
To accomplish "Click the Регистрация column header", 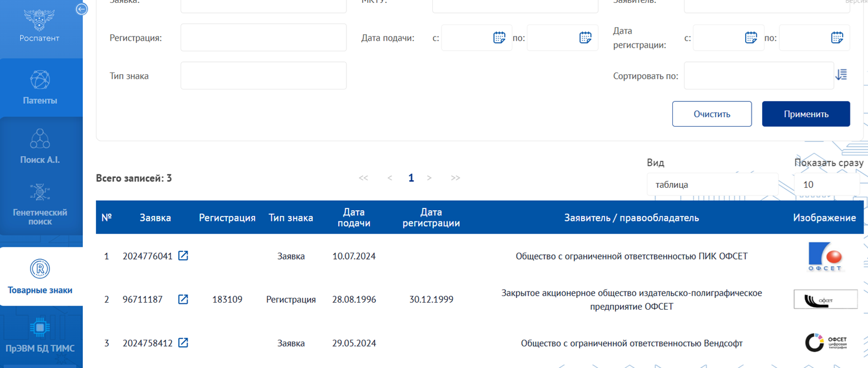I will pyautogui.click(x=227, y=218).
